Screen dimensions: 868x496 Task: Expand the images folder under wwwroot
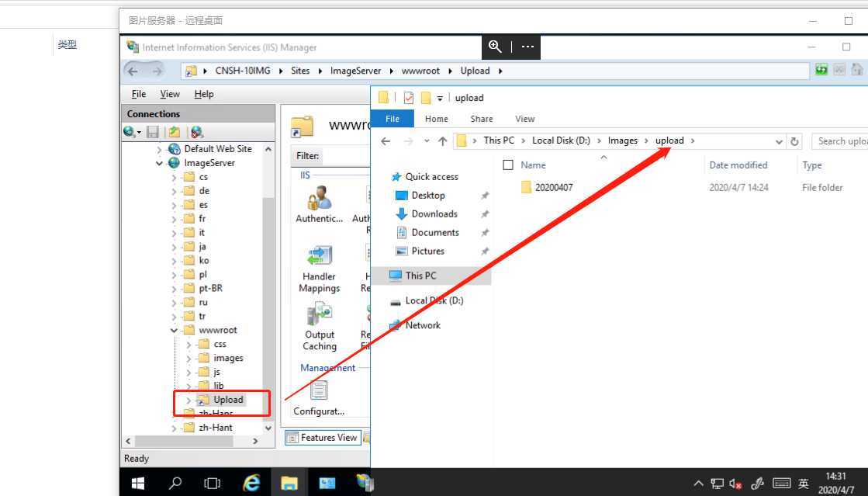tap(188, 359)
